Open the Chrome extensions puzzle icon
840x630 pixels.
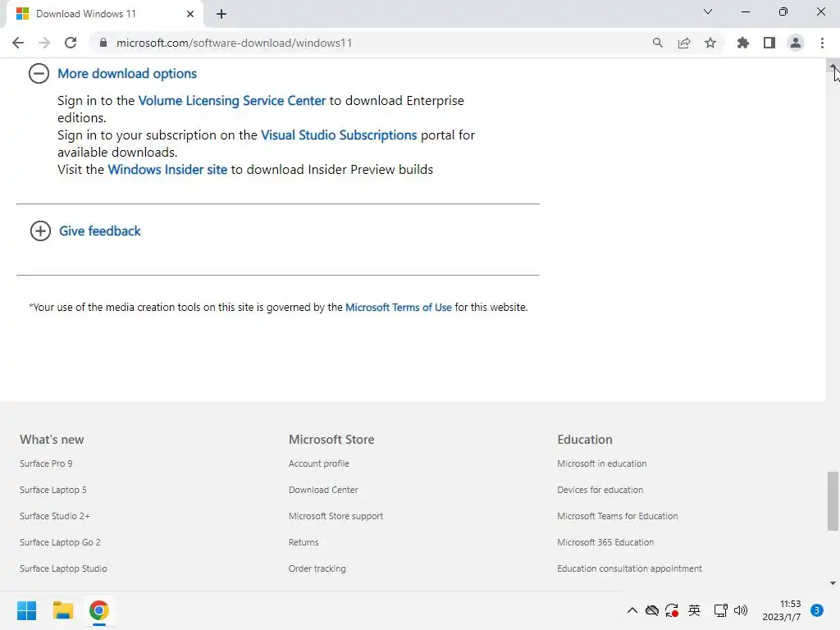pyautogui.click(x=743, y=43)
